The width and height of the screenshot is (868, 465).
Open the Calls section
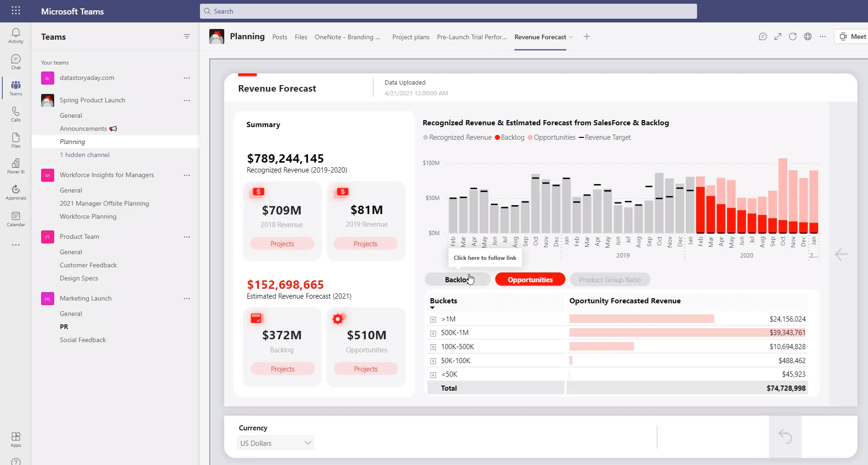point(16,114)
